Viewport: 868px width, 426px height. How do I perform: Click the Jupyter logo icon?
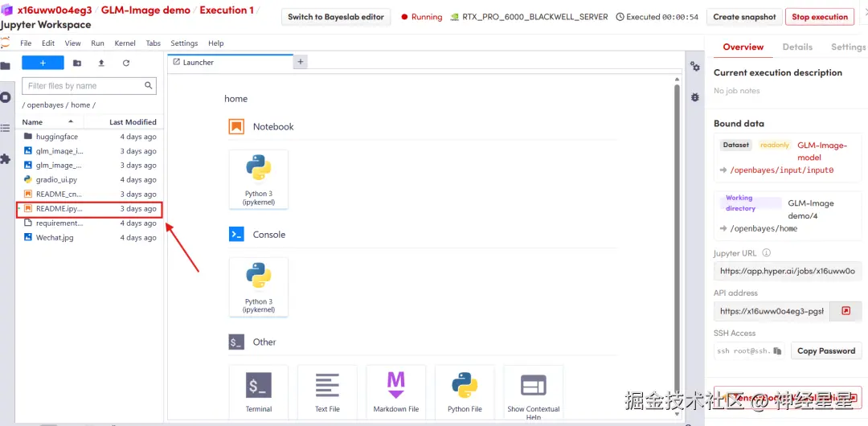5,43
